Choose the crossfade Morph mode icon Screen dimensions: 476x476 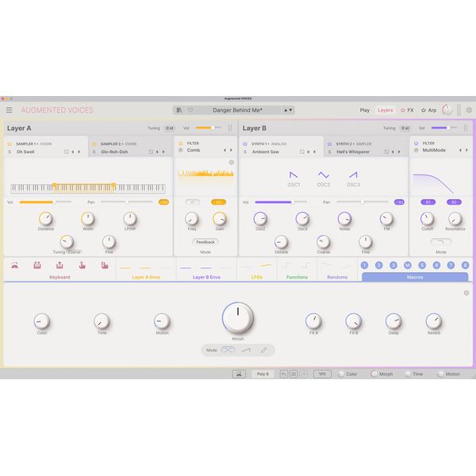(x=228, y=350)
